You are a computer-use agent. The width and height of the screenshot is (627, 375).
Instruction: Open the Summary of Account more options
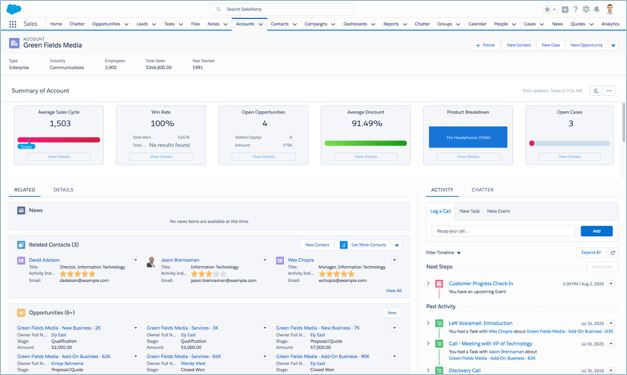(x=609, y=91)
